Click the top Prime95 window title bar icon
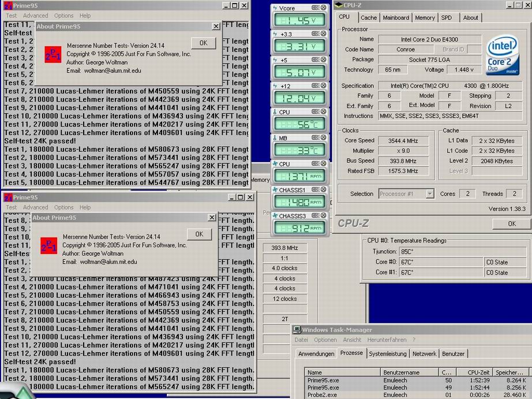Viewport: 532px width, 399px height. click(8, 6)
